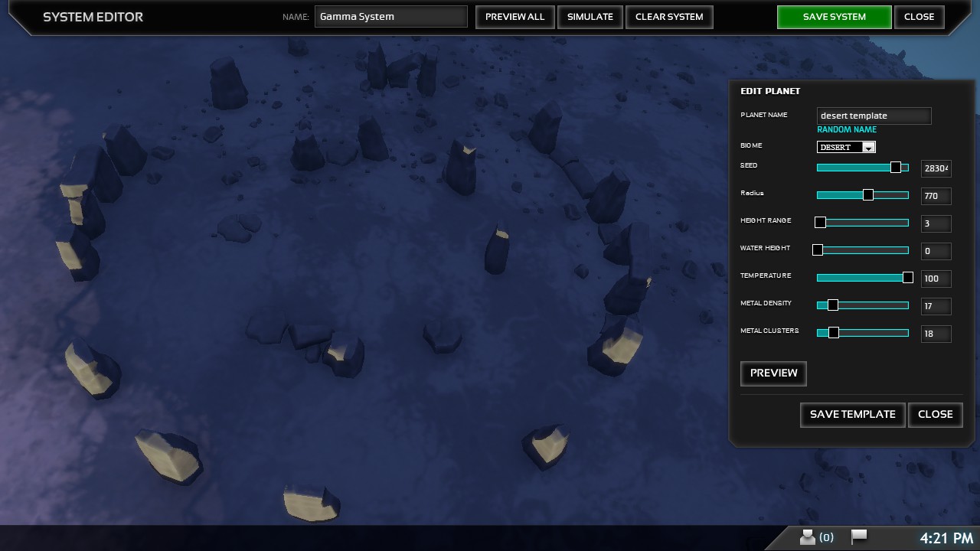Click the Random Name link
Screen dimensions: 980x551
tap(847, 130)
